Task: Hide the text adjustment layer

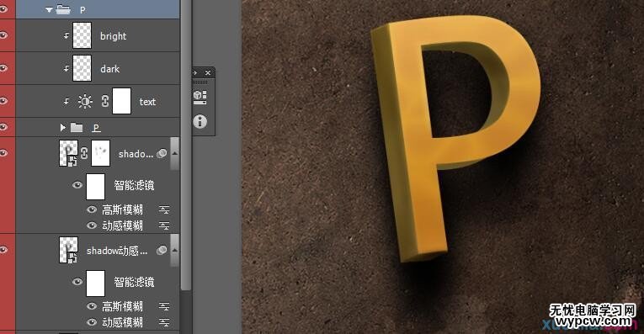Action: (x=4, y=101)
